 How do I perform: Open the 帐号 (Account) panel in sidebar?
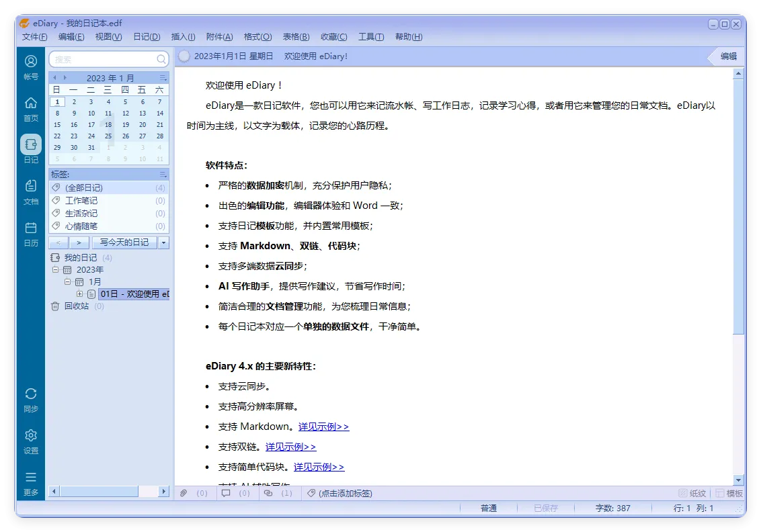click(30, 65)
